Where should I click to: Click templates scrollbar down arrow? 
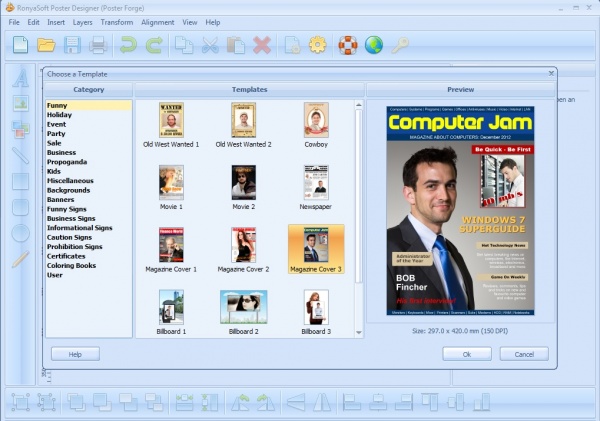point(359,333)
